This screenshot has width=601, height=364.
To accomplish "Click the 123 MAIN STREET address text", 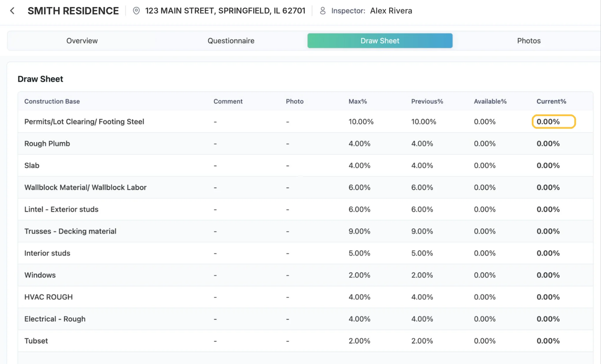I will [x=225, y=11].
